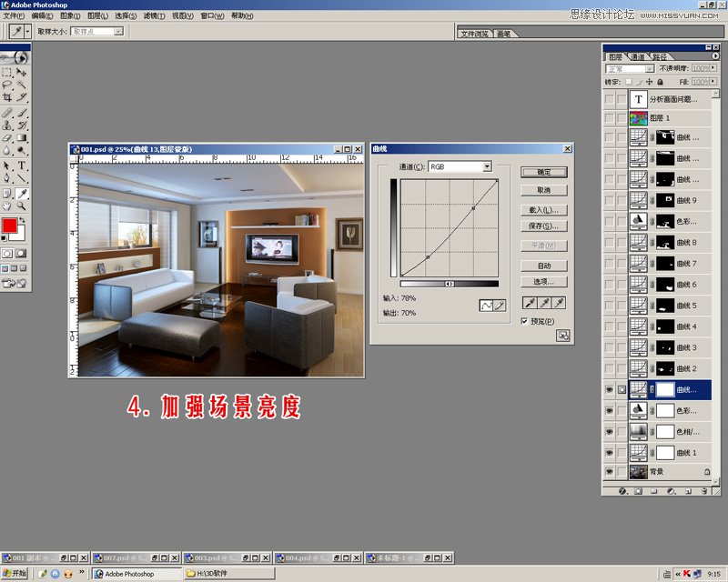Select the Hand tool

click(x=7, y=206)
